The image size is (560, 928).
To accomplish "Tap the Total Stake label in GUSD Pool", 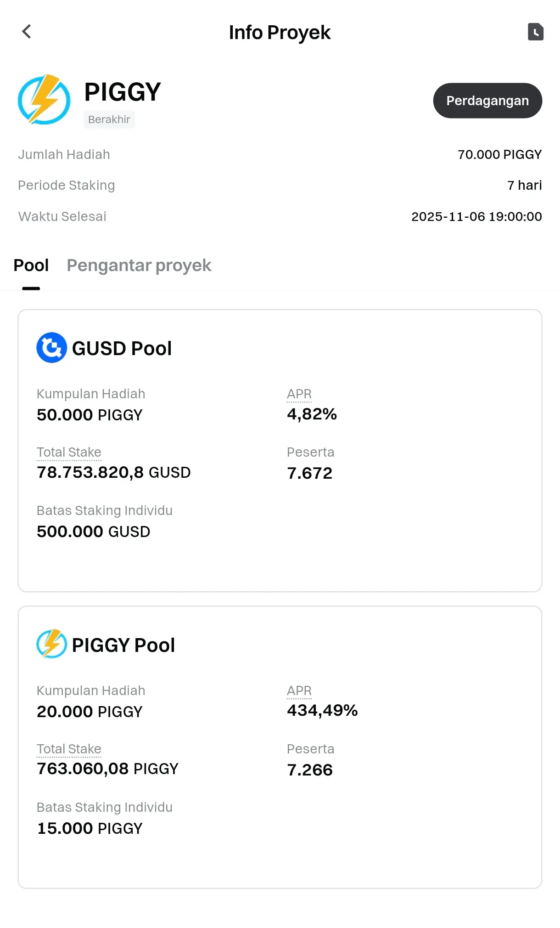I will 69,452.
